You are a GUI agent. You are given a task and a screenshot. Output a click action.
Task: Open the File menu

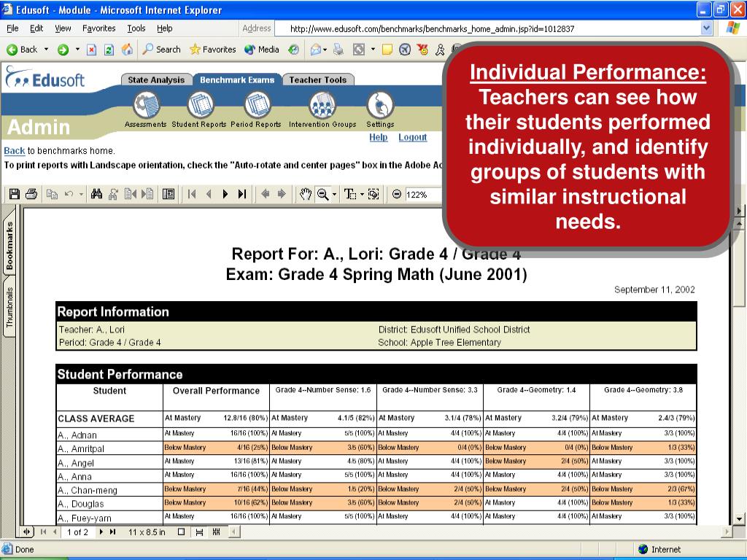pos(12,28)
